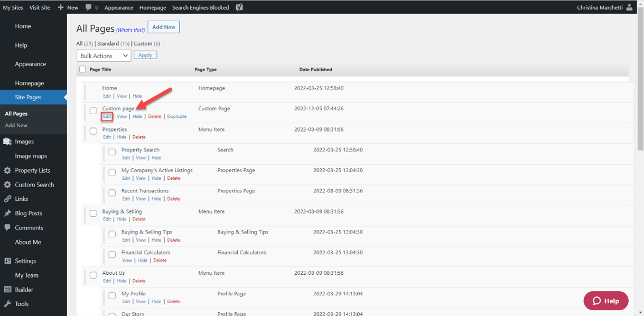
Task: Select Site Pages in the sidebar
Action: [33, 97]
